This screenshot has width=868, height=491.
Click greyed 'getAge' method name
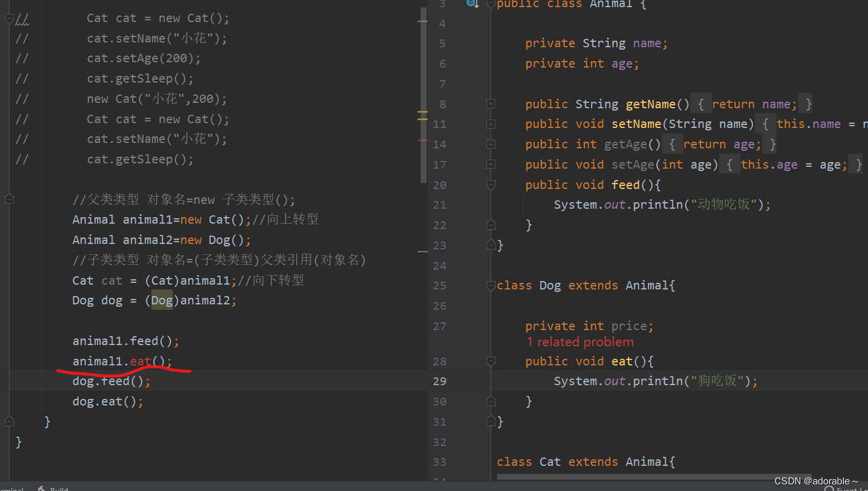point(626,144)
